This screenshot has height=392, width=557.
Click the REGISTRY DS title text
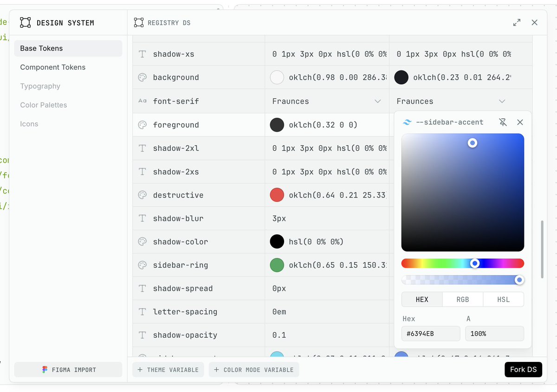click(169, 23)
